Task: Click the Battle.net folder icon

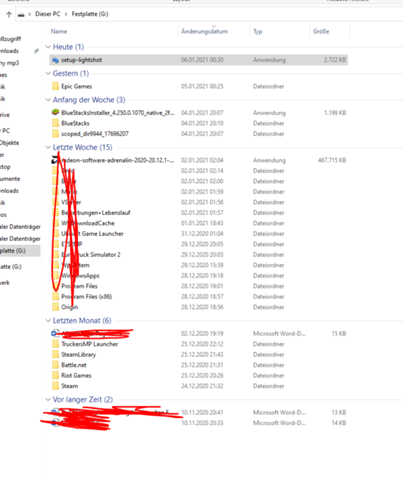Action: coord(55,365)
